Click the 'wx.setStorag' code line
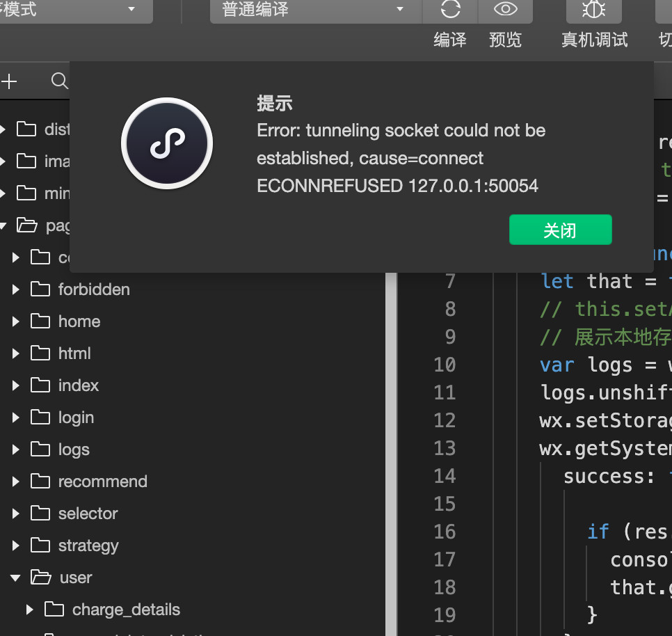 tap(606, 421)
